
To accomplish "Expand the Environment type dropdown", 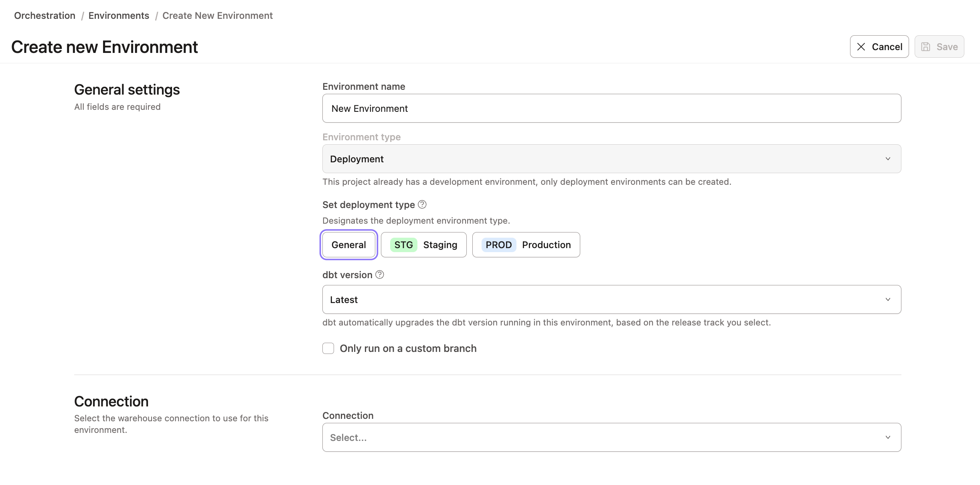I will 611,158.
